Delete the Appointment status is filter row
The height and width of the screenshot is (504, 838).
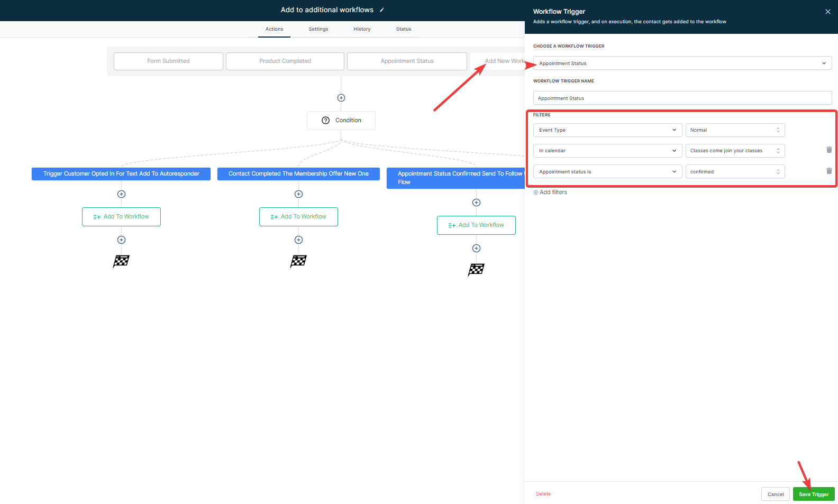(x=829, y=171)
